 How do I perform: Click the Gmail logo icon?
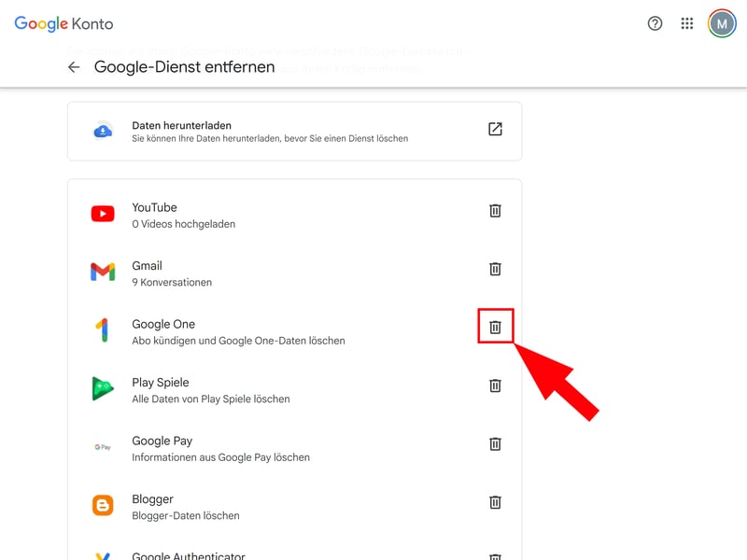point(103,272)
